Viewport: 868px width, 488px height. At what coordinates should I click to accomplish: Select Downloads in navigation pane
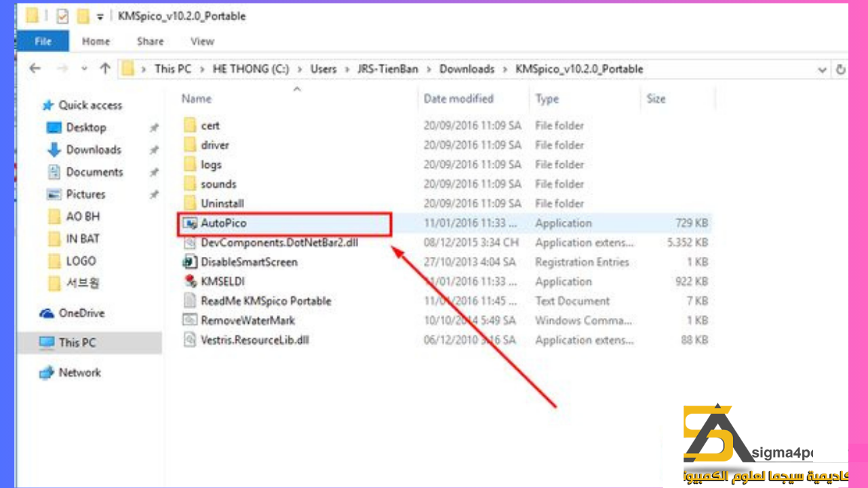click(94, 150)
